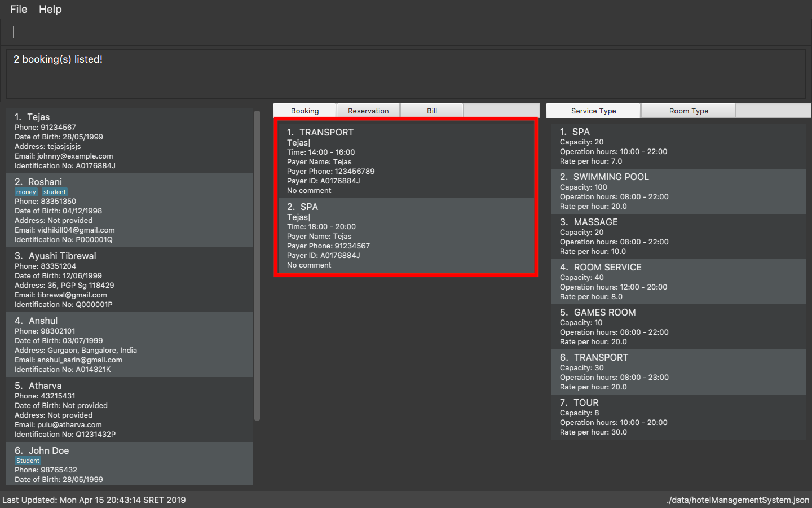
Task: Click the Last Updated status text
Action: pos(94,500)
